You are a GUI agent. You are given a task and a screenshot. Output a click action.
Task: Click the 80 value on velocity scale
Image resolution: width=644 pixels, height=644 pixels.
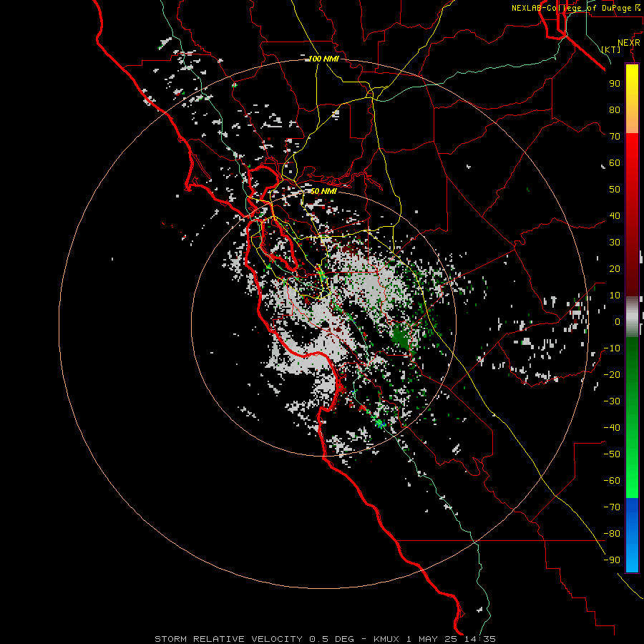tap(615, 109)
